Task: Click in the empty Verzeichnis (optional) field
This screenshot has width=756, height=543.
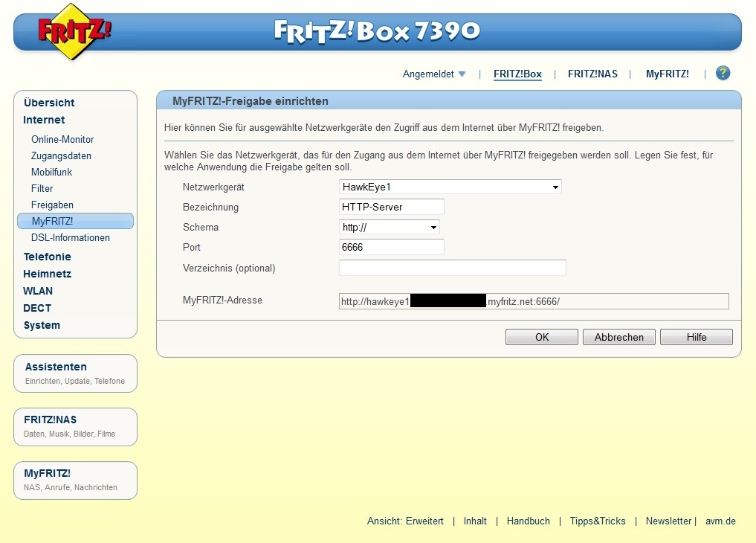Action: [x=453, y=268]
